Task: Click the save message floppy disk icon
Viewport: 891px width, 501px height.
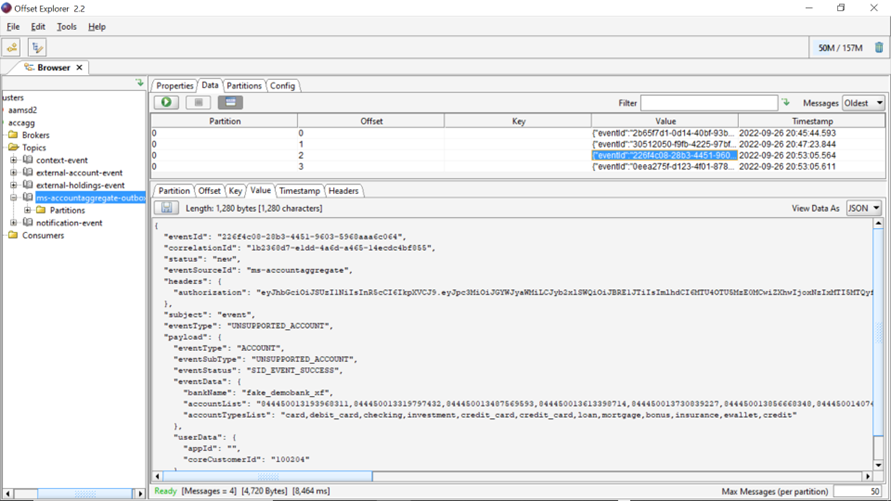Action: pyautogui.click(x=167, y=208)
